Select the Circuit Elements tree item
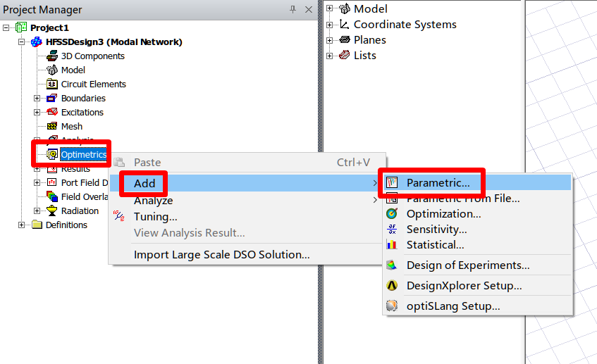 coord(93,84)
